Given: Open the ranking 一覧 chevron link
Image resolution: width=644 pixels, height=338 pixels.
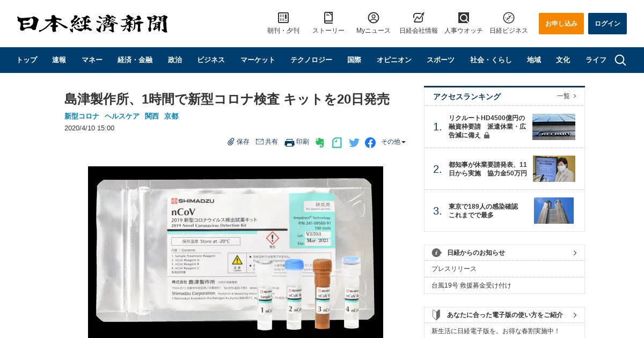Looking at the screenshot, I should (567, 96).
